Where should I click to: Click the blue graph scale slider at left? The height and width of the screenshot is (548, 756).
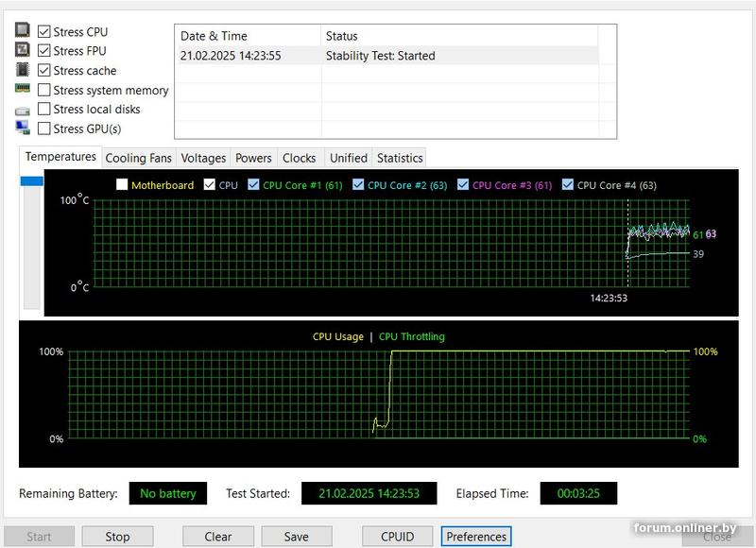31,180
